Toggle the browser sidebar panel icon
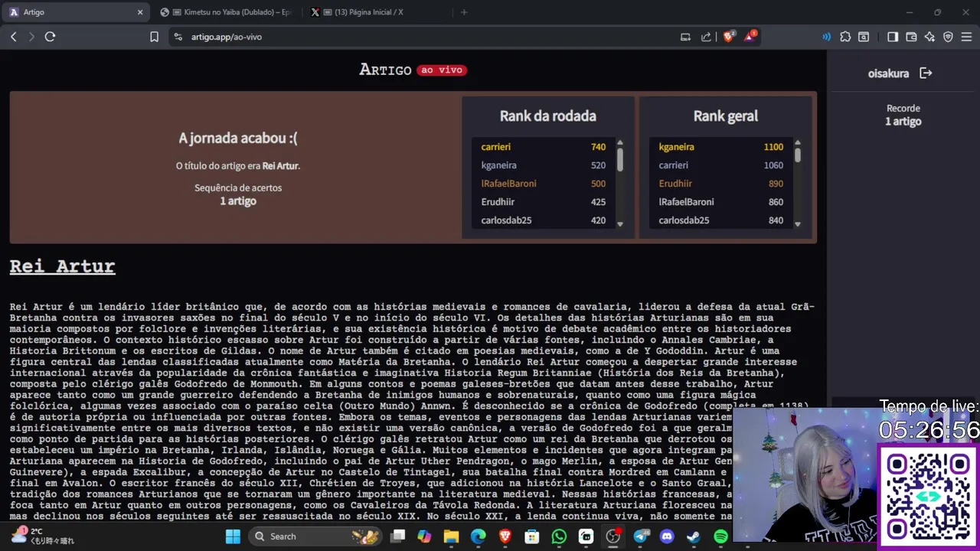This screenshot has width=980, height=551. click(893, 37)
